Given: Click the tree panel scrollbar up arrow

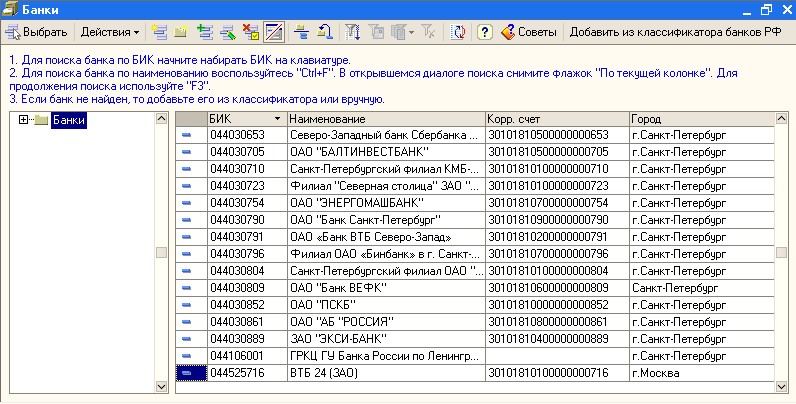Looking at the screenshot, I should [x=161, y=119].
